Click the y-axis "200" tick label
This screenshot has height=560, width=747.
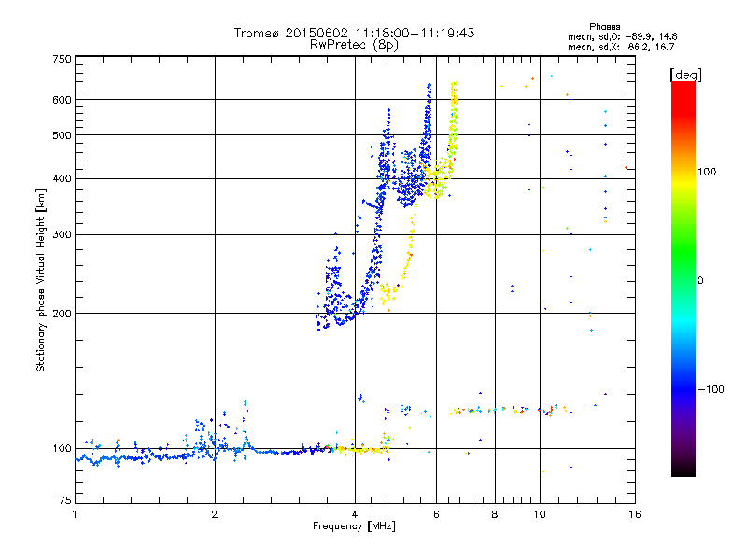coord(63,314)
